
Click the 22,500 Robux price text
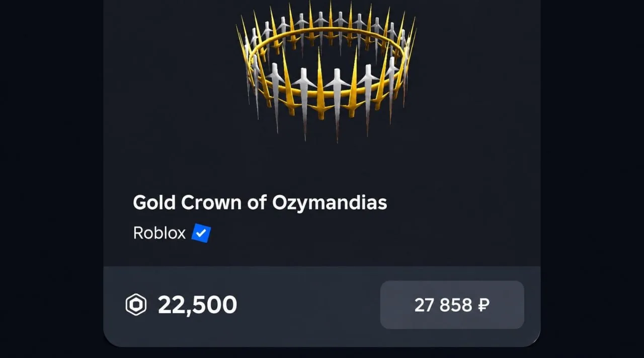pos(197,305)
